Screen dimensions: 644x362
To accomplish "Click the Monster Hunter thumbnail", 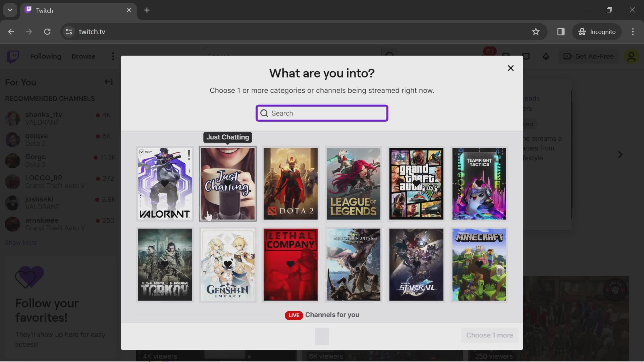I will (353, 264).
